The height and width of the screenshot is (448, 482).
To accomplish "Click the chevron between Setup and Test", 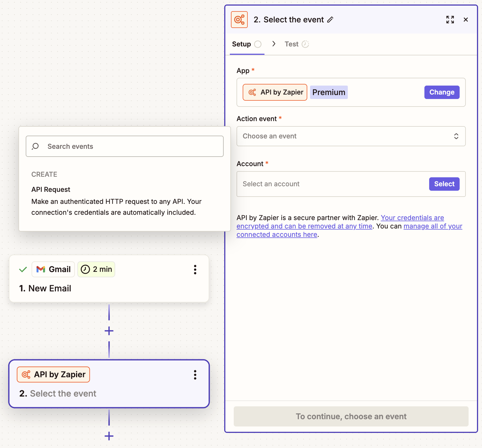I will pos(274,44).
